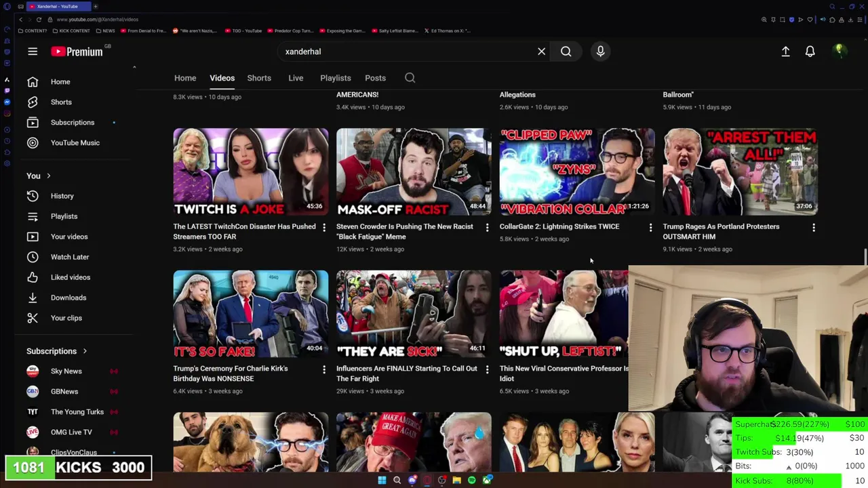This screenshot has width=868, height=488.
Task: Open the VIBRATION COLLAR video thumbnail
Action: 577,171
